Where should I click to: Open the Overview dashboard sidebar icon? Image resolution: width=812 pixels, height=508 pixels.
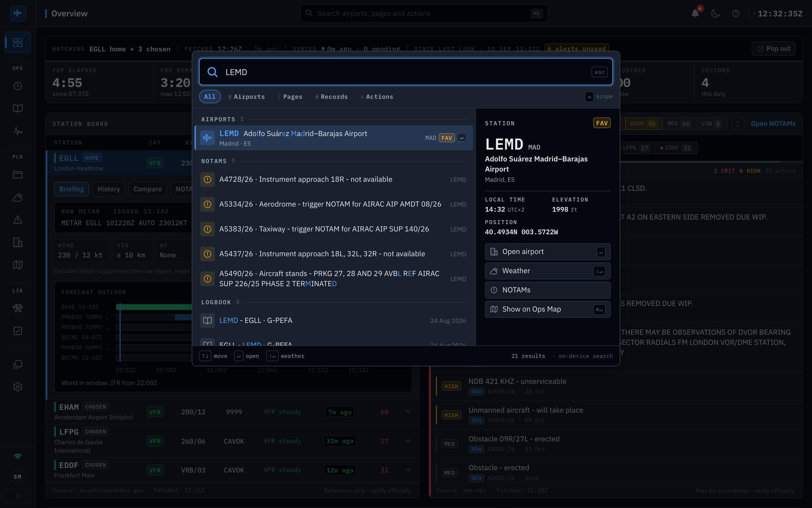click(x=18, y=42)
